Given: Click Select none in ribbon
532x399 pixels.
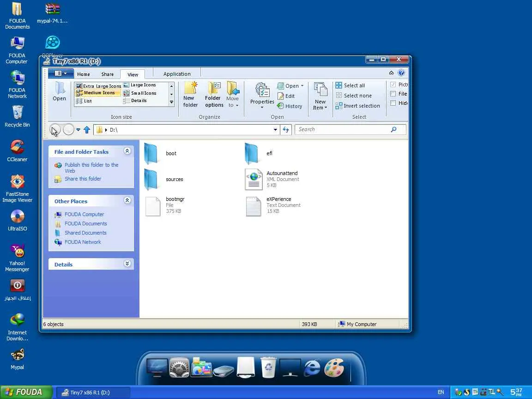Looking at the screenshot, I should 354,96.
